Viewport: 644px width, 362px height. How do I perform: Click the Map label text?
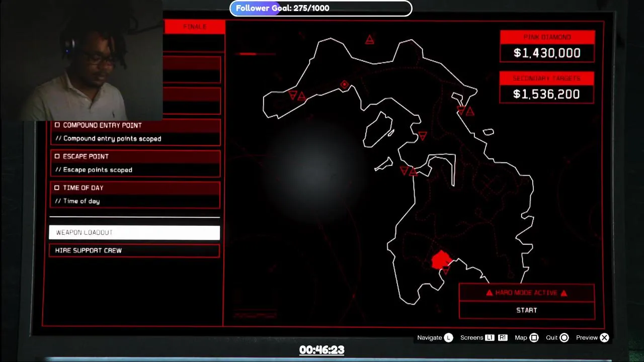point(521,338)
